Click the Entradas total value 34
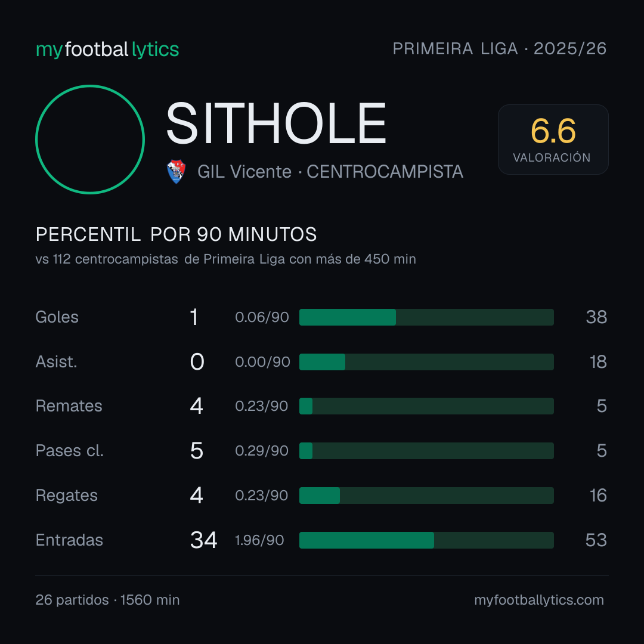 click(x=204, y=540)
